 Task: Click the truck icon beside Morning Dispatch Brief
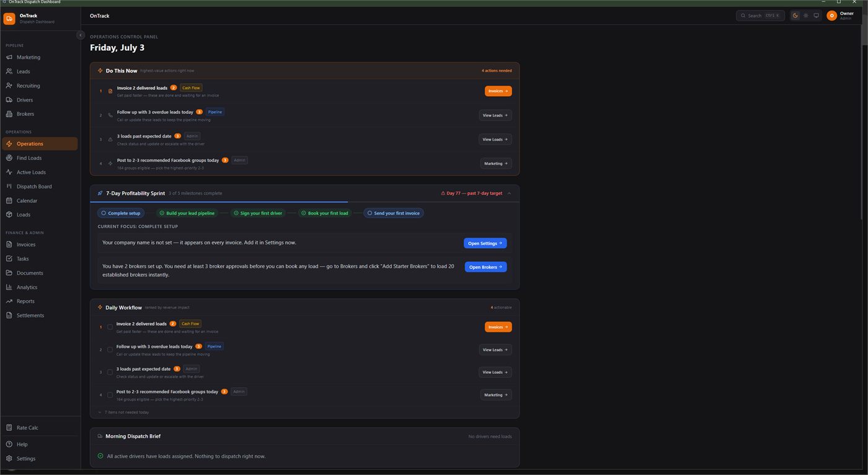[x=100, y=437]
